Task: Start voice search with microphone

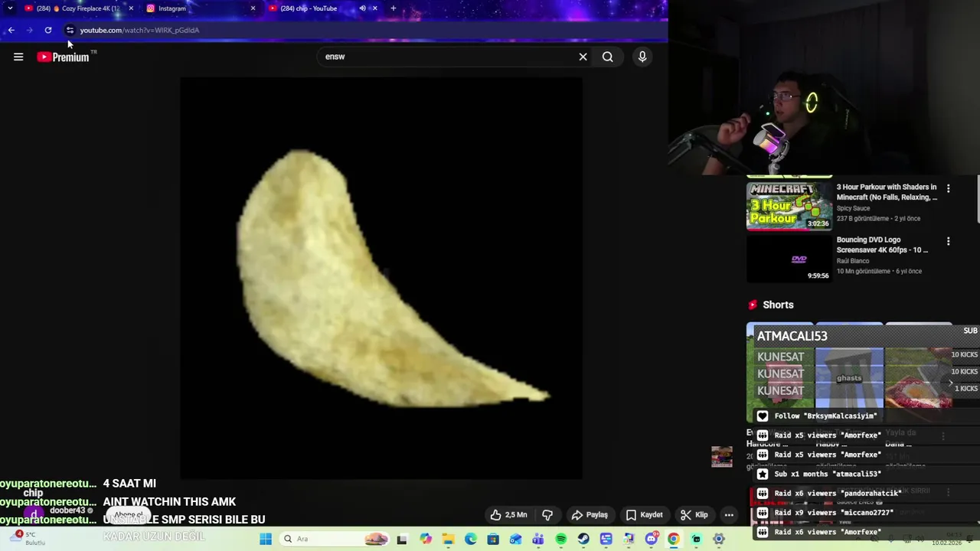Action: tap(642, 57)
